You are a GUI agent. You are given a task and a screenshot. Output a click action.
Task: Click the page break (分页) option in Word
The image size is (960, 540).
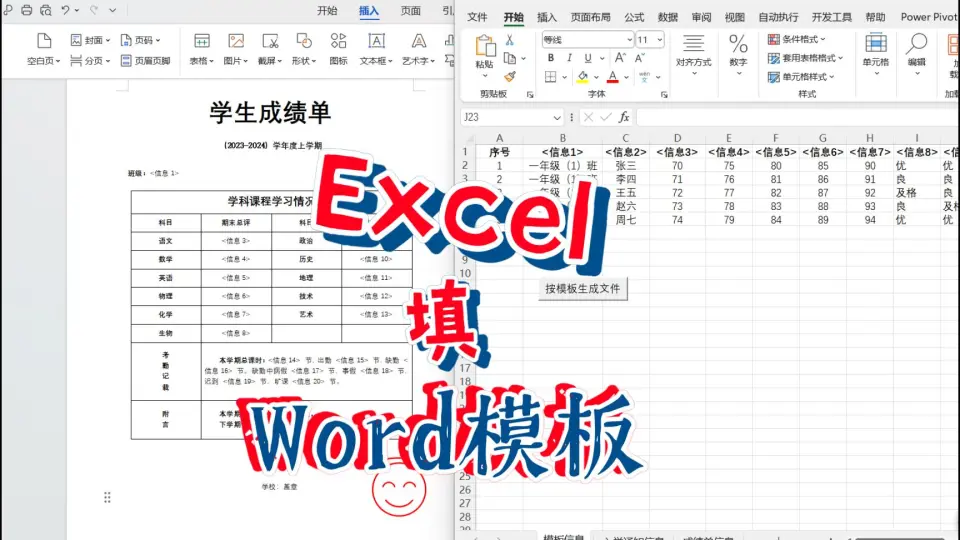90,61
